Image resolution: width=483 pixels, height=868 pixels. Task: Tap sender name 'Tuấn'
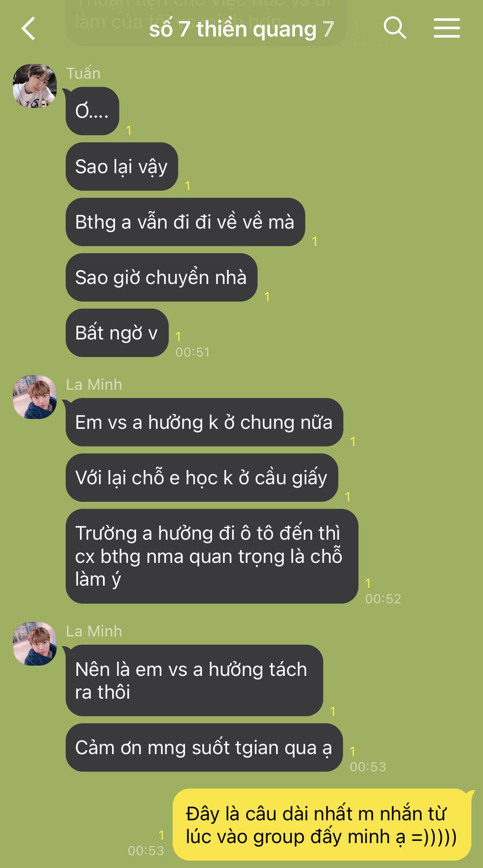83,73
